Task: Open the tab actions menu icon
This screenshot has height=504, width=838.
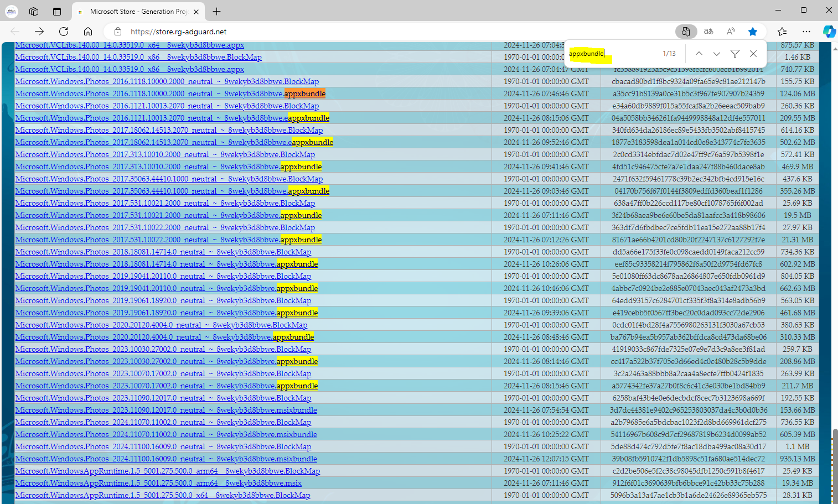Action: pyautogui.click(x=57, y=11)
